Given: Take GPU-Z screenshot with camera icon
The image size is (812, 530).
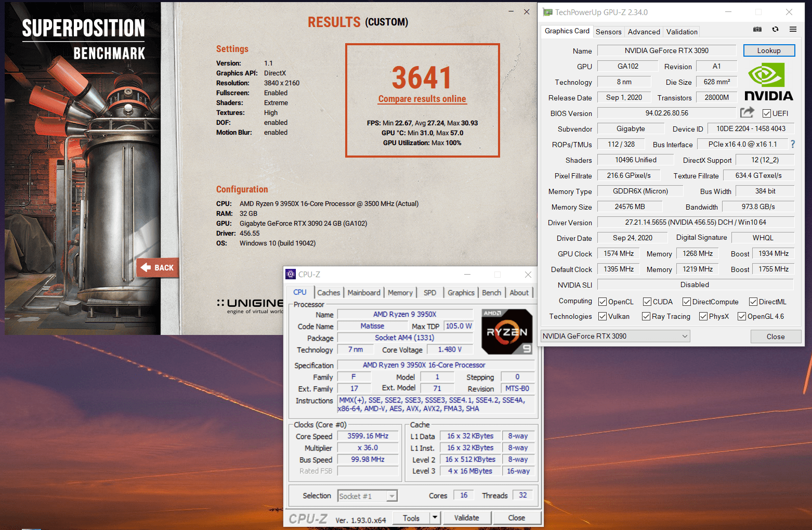Looking at the screenshot, I should point(757,30).
